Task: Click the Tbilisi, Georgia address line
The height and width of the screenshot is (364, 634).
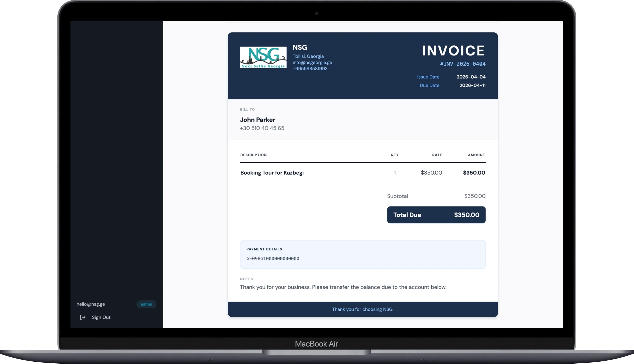Action: click(308, 56)
